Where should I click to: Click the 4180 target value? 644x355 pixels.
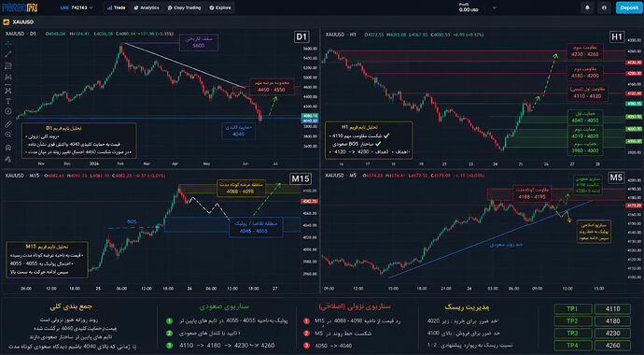click(x=612, y=320)
